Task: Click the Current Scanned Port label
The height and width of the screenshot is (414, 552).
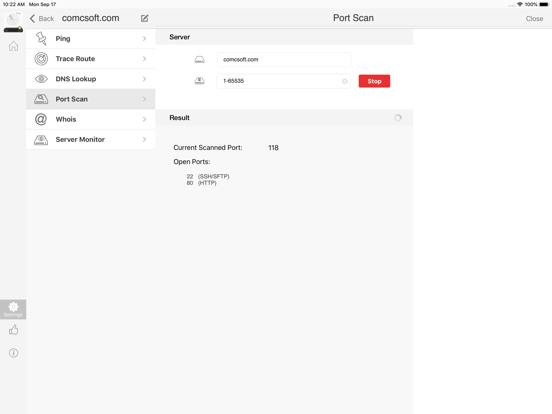Action: (208, 148)
